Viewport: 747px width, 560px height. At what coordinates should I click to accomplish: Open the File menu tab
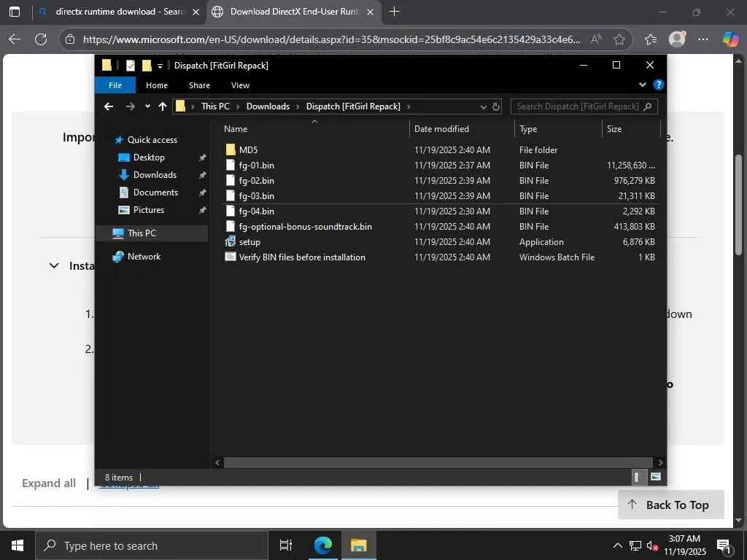tap(115, 85)
